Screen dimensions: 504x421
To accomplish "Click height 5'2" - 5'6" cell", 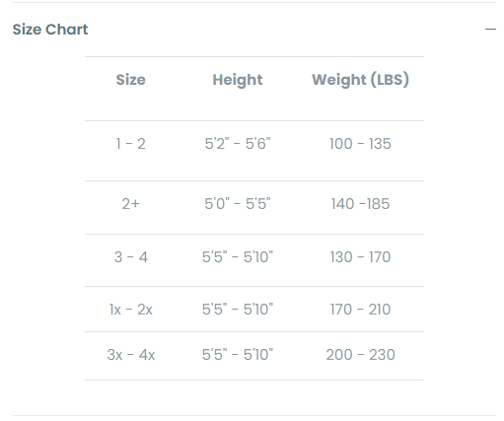I will pyautogui.click(x=238, y=144).
